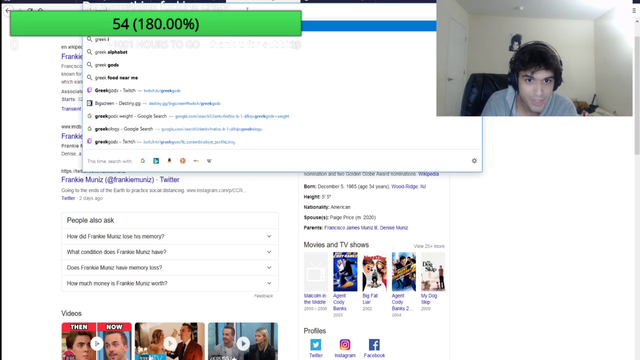Viewport: 640px width, 360px height.
Task: Search this time with Google icon
Action: tap(143, 161)
